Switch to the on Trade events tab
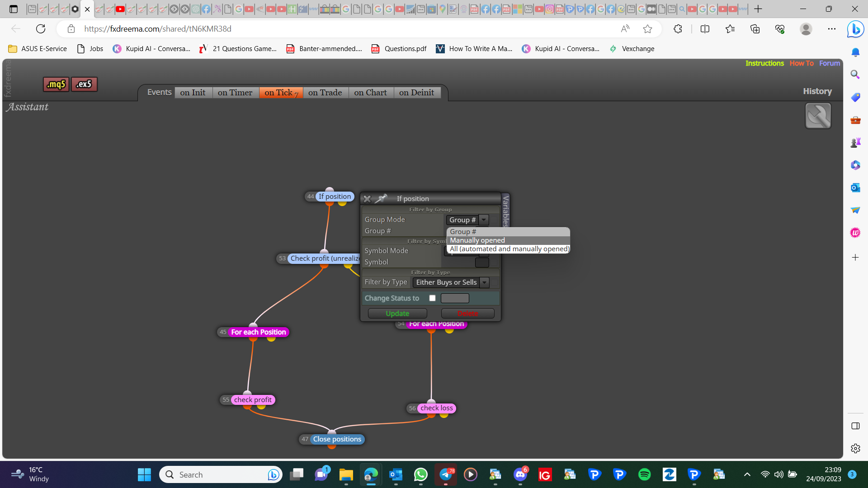Screen dimensions: 868x488 (325, 93)
